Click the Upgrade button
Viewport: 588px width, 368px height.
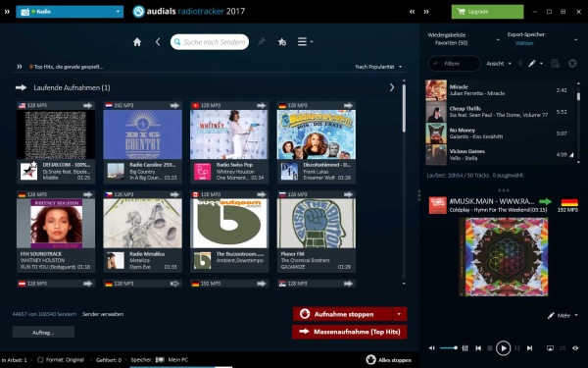[x=487, y=12]
